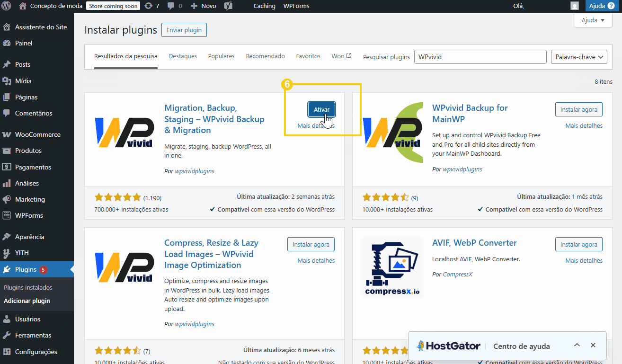Open the WordPress logo menu
The image size is (622, 364).
(x=7, y=6)
